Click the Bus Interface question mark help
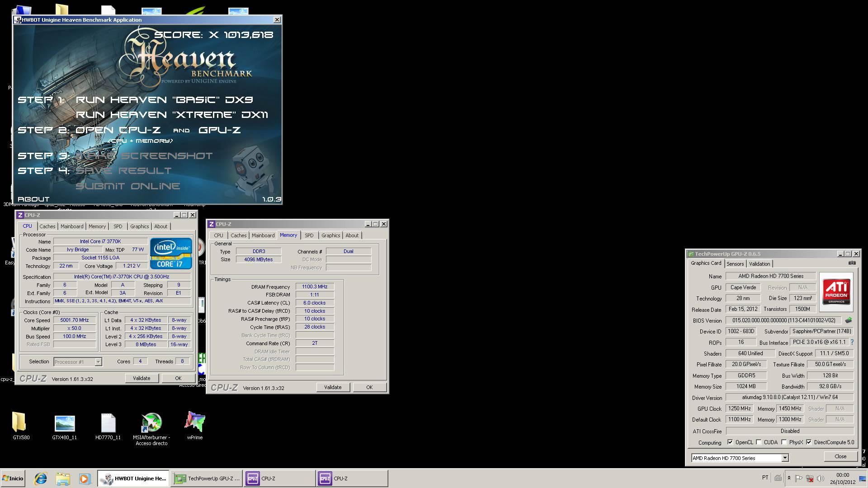This screenshot has height=488, width=868. tap(852, 343)
